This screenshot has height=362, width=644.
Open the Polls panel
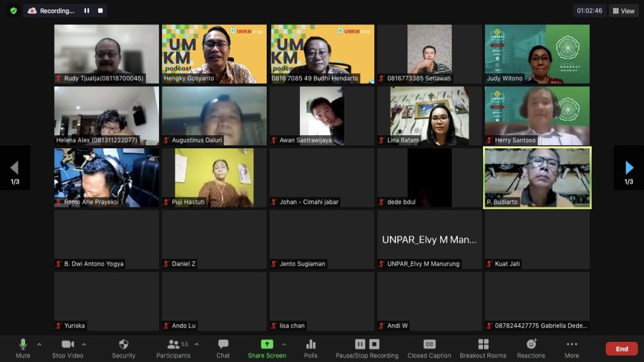coord(311,344)
